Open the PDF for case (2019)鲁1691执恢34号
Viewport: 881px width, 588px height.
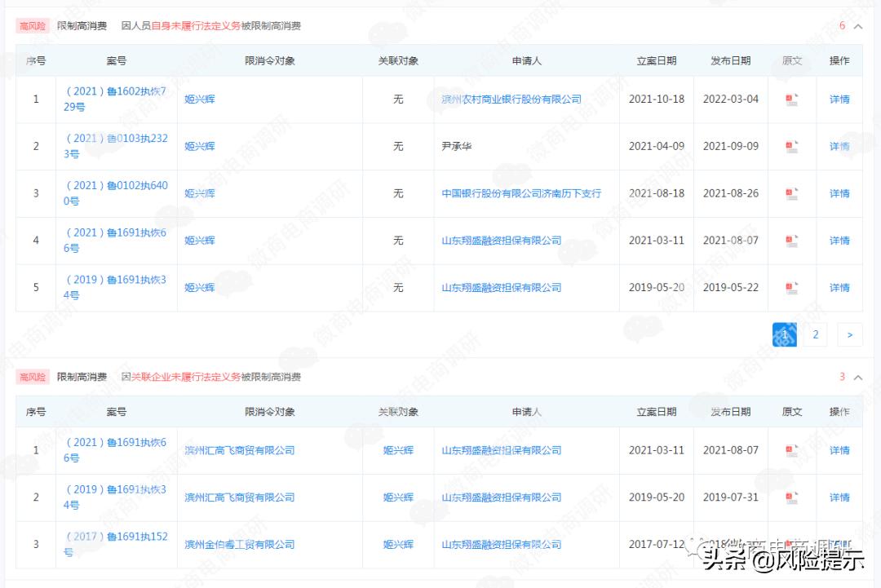click(792, 287)
